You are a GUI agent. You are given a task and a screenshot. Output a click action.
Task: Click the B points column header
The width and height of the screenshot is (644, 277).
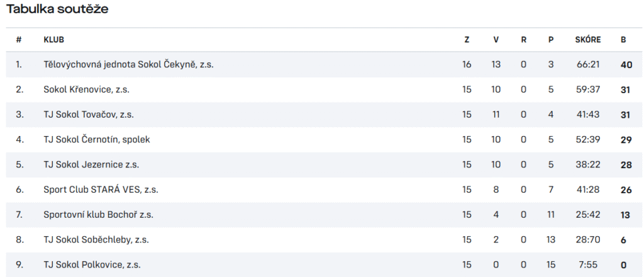point(623,40)
